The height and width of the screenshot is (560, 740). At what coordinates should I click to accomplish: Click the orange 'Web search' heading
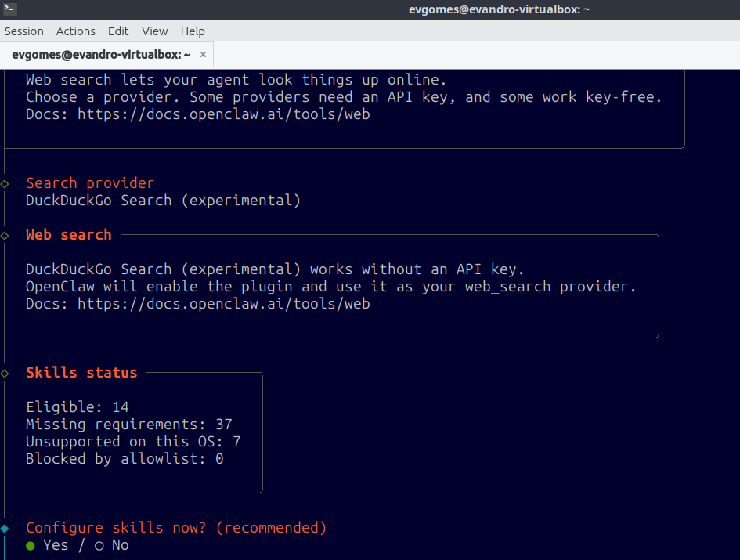(x=69, y=235)
